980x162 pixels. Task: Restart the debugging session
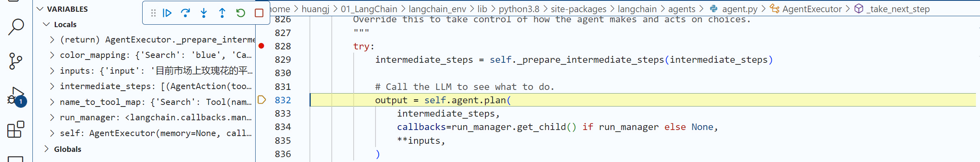click(241, 13)
